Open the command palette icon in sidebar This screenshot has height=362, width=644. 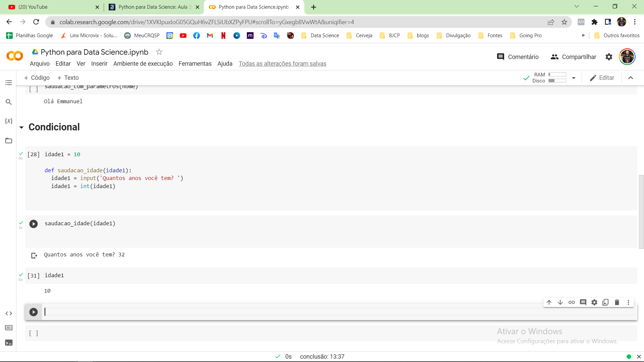pyautogui.click(x=9, y=328)
